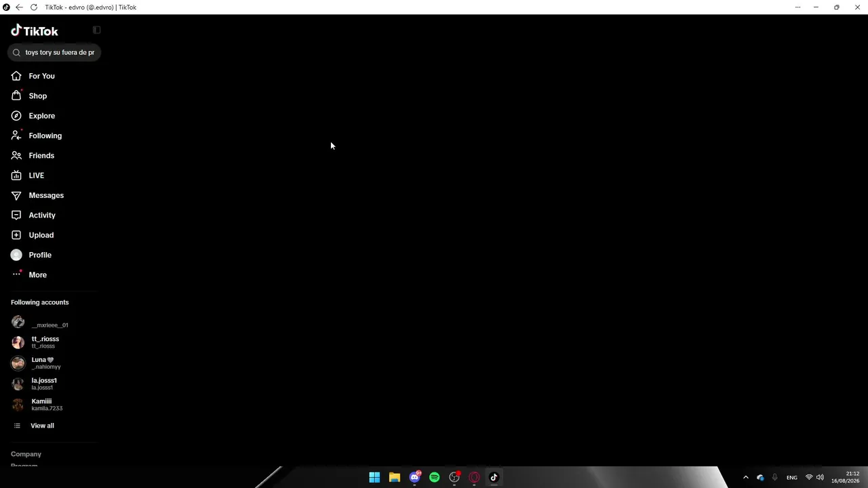868x488 pixels.
Task: Click the two-people icon for Friends
Action: click(16, 155)
